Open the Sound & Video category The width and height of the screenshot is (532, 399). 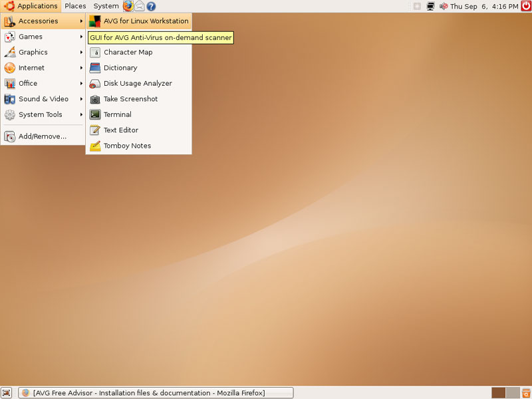pyautogui.click(x=43, y=99)
